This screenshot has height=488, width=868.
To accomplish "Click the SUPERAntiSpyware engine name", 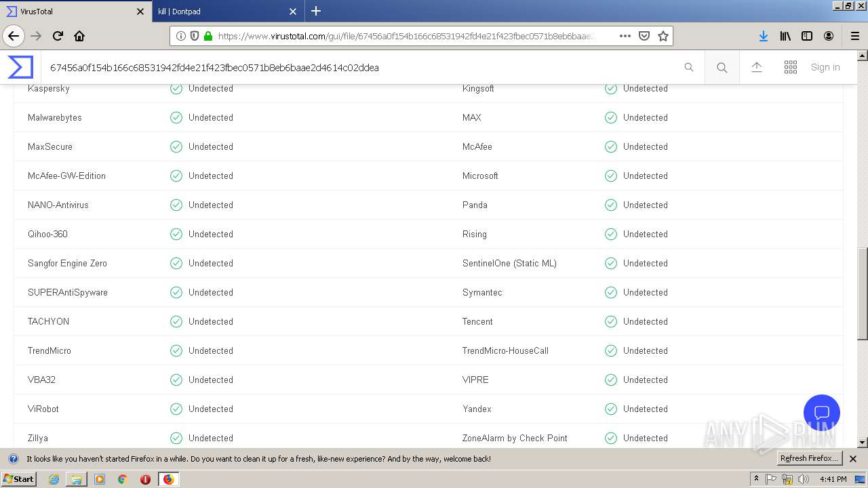I will pos(68,293).
